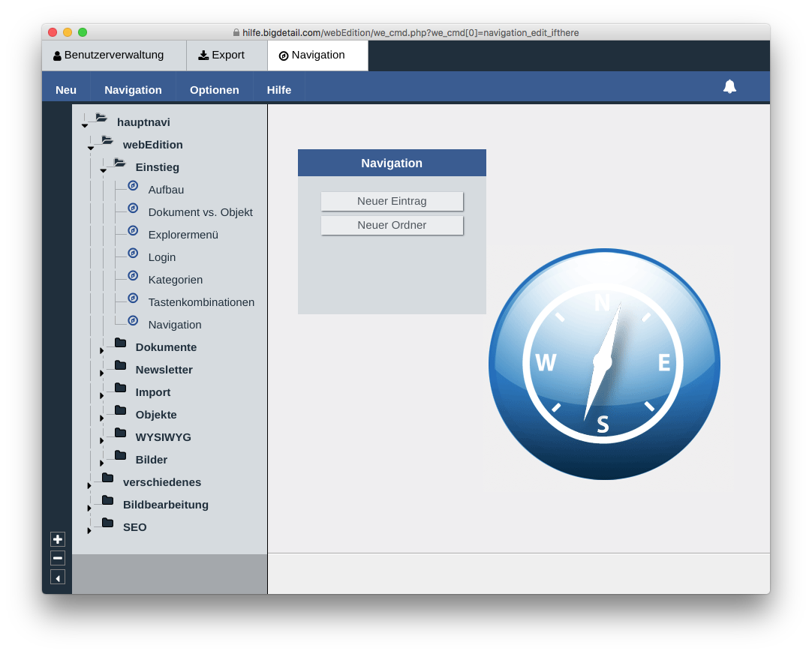
Task: Click folder icon of Dokumente
Action: [121, 343]
